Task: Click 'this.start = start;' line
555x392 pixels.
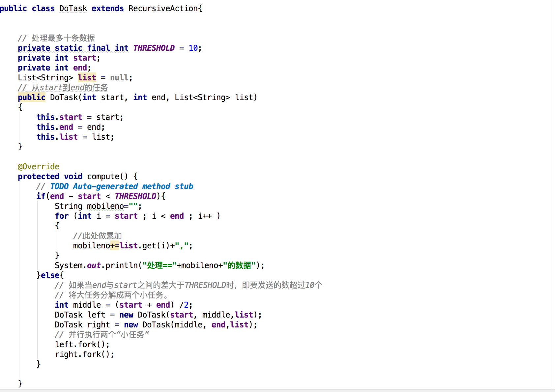Action: pyautogui.click(x=80, y=117)
